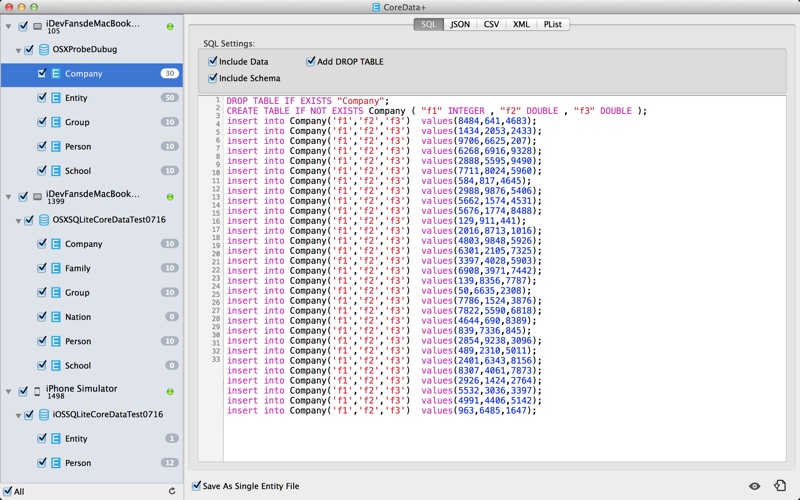Click the CREATE TABLE IF NOT EXISTS line
800x500 pixels.
[x=437, y=111]
